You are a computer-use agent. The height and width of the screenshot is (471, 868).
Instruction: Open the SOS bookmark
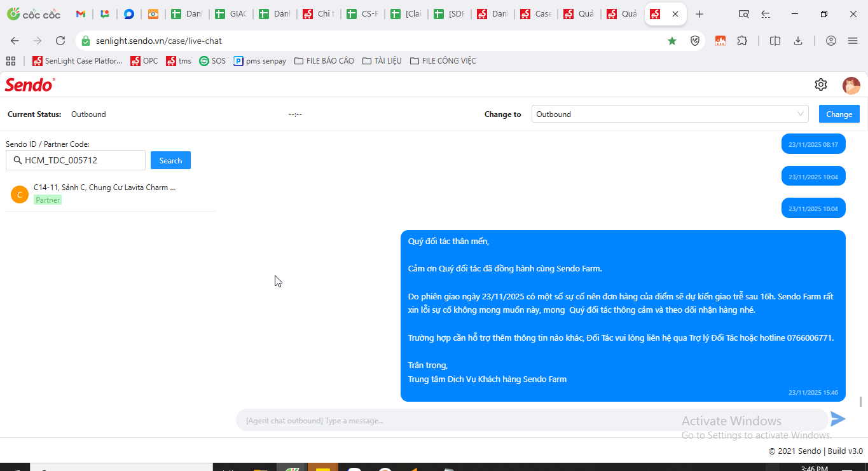coord(212,61)
